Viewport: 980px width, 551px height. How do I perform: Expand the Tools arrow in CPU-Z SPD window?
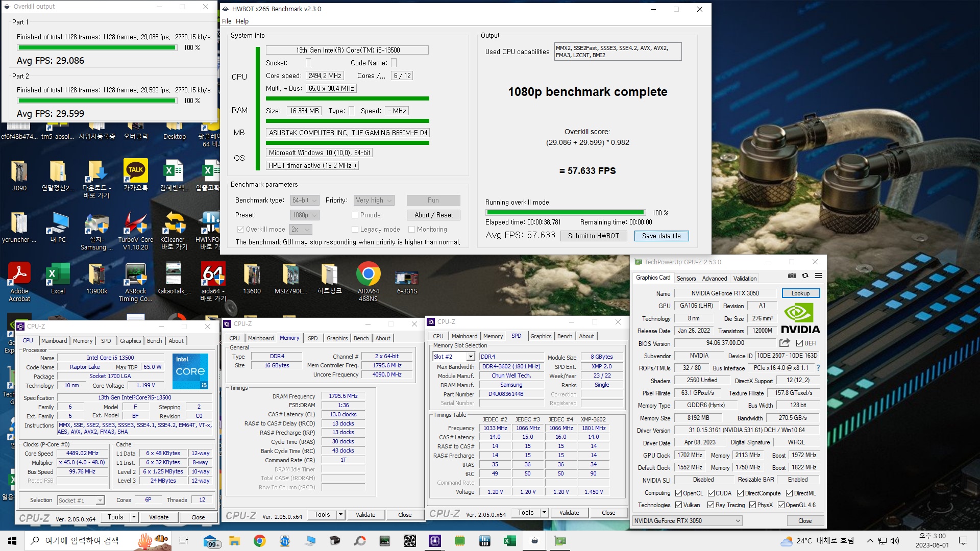tap(544, 513)
